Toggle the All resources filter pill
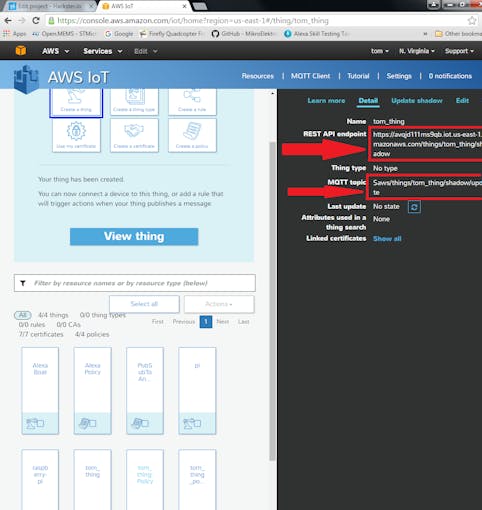Screen dimensions: 482x510 tap(23, 315)
